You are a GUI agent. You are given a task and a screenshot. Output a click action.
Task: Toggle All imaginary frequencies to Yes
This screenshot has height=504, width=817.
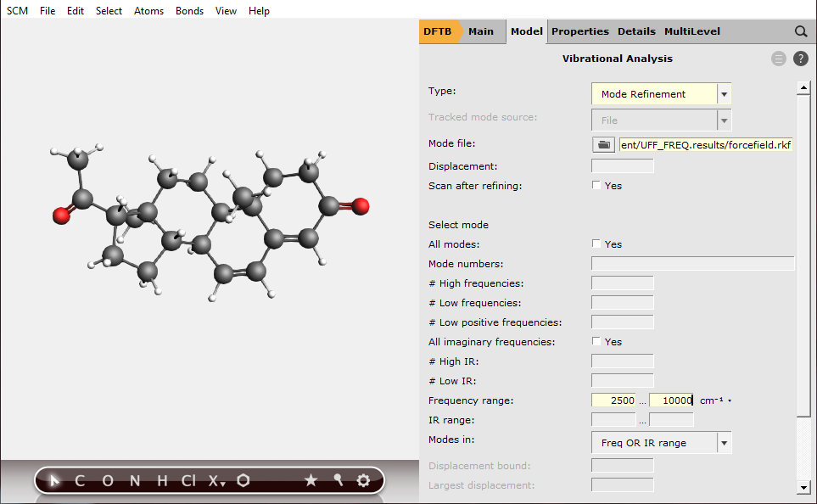[596, 341]
